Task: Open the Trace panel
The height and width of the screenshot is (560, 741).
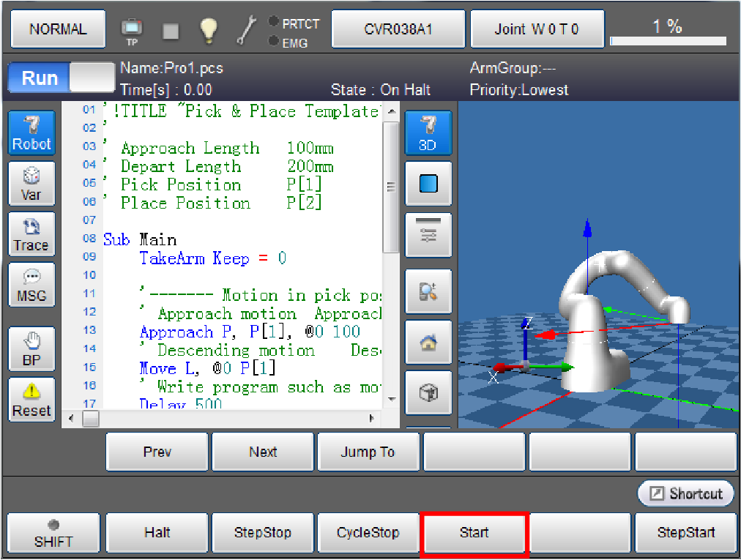Action: pos(31,234)
